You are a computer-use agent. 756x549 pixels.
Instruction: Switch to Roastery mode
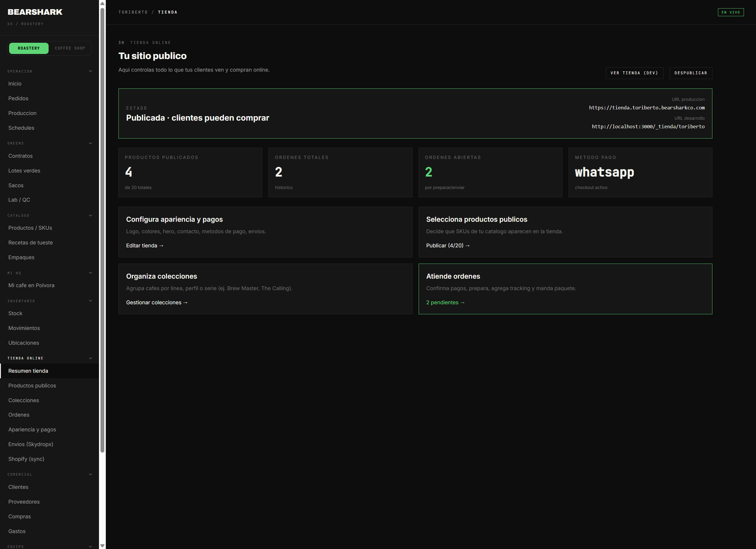(29, 48)
